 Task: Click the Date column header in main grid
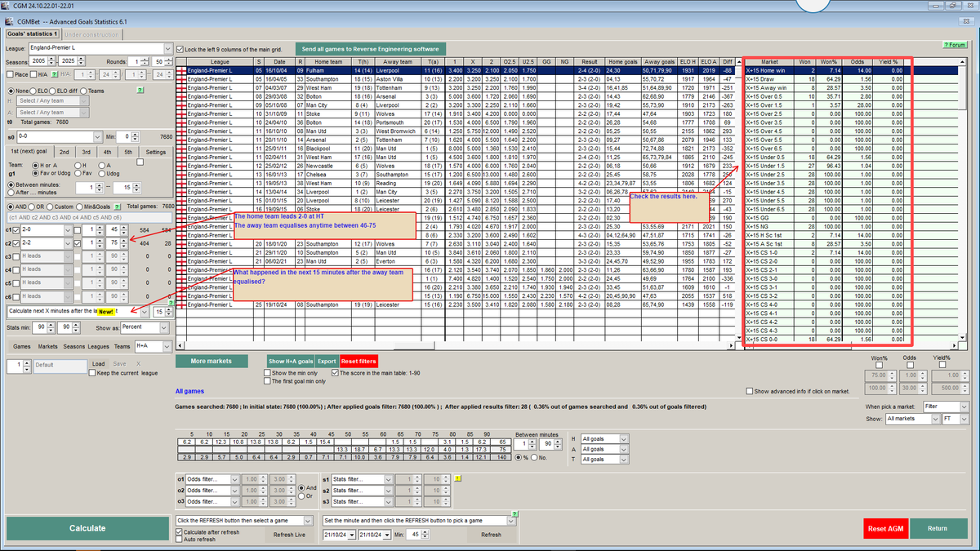click(279, 61)
